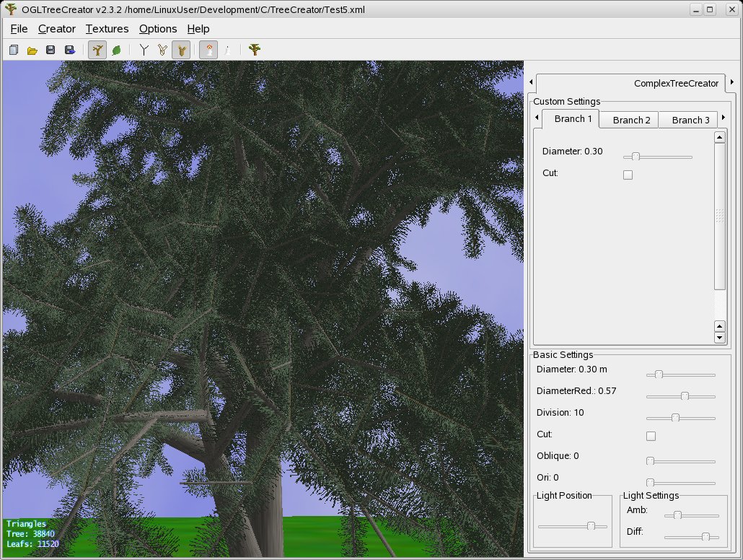Screen dimensions: 743x560
Task: Click the Custom Settings scrollbar up arrow
Action: pyautogui.click(x=719, y=137)
